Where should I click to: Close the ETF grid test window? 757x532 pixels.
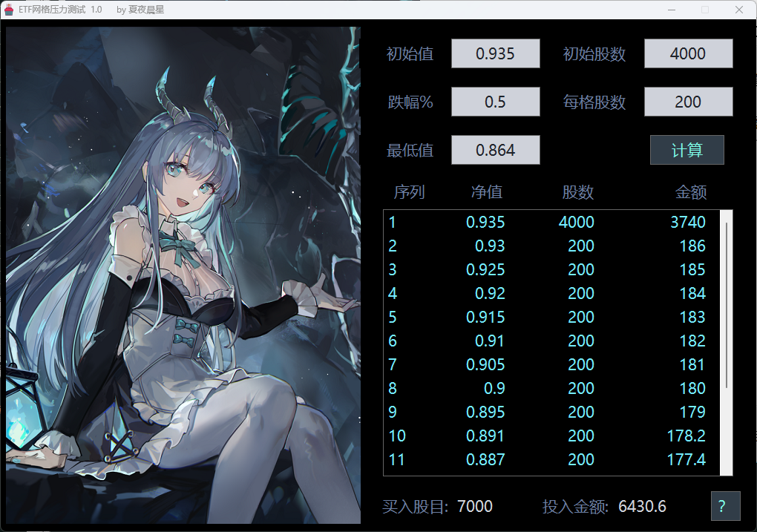click(x=738, y=10)
